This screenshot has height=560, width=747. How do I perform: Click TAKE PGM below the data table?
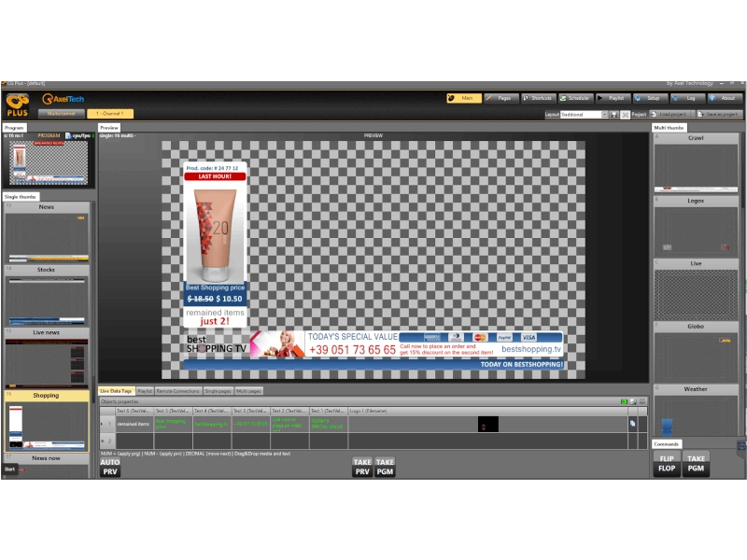385,467
